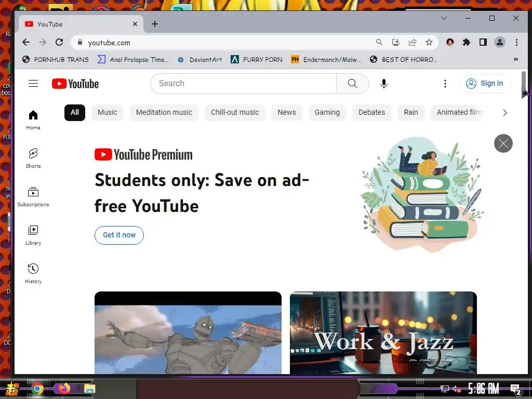Click the muted volume tray icon
Viewport: 532px width, 399px height.
tap(457, 389)
